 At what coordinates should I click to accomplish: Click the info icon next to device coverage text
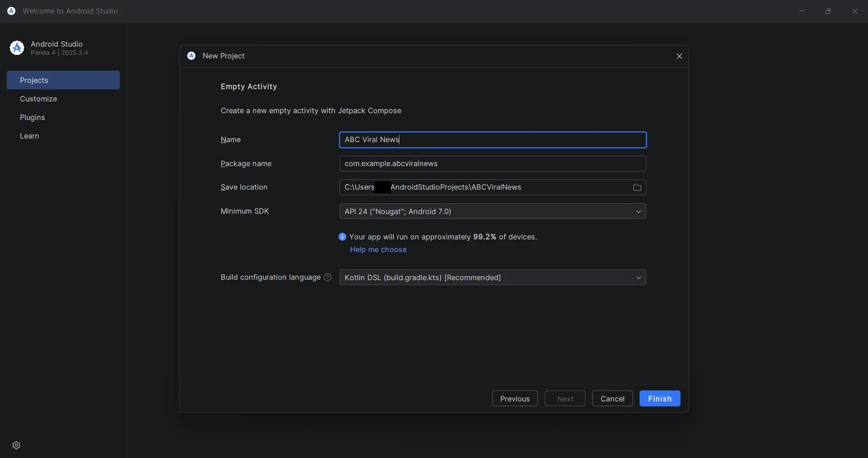342,237
